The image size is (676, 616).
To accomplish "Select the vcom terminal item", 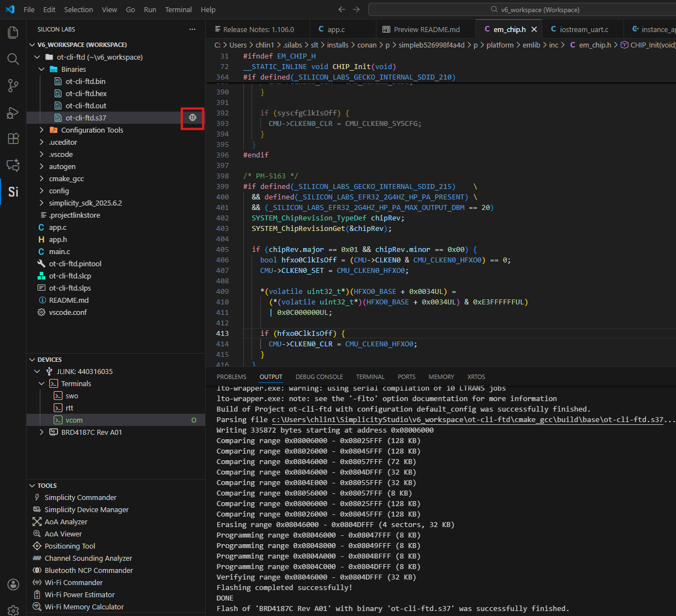I will pos(74,420).
